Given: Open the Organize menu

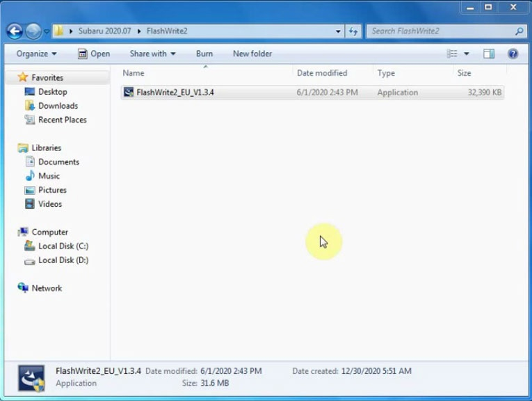Looking at the screenshot, I should [x=37, y=54].
